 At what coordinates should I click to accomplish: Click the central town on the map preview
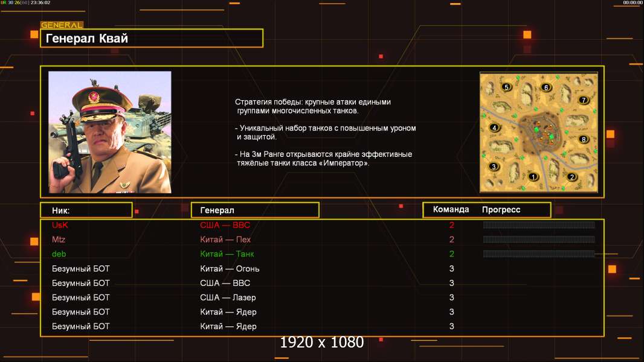click(542, 132)
